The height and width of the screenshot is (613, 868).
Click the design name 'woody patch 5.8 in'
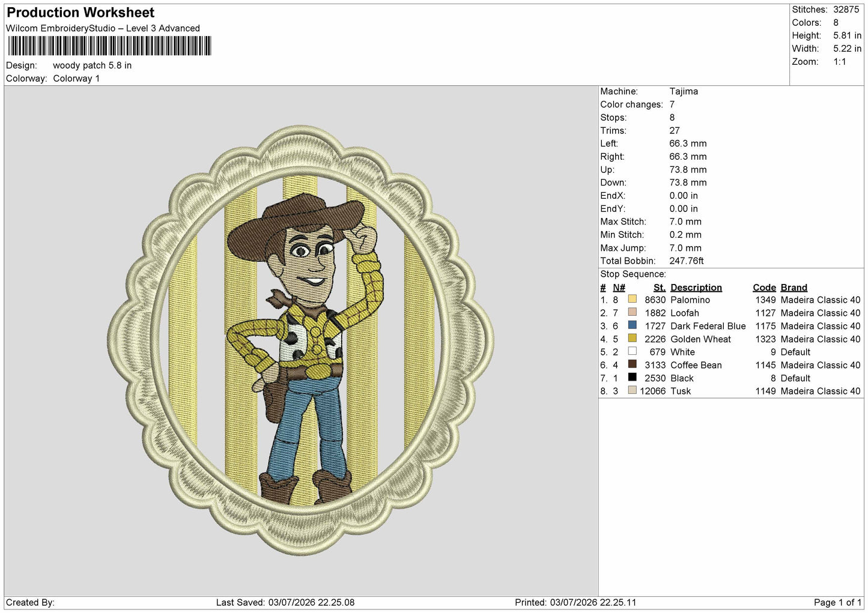[92, 65]
